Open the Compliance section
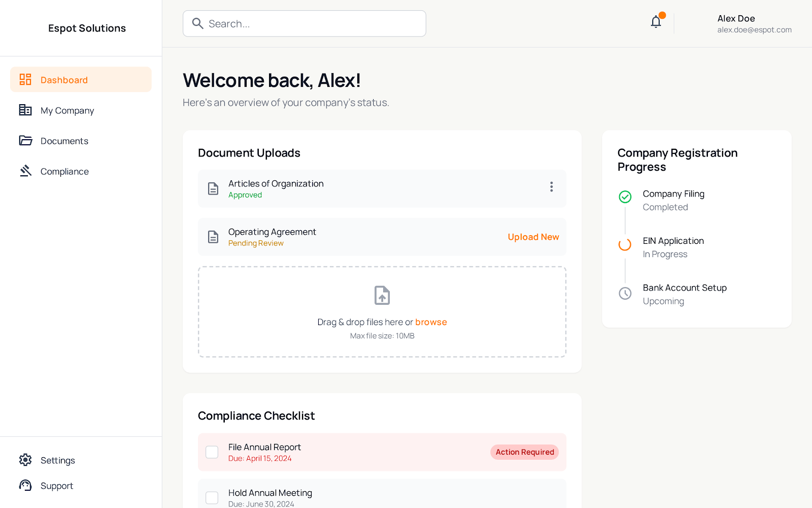Image resolution: width=812 pixels, height=508 pixels. point(64,171)
